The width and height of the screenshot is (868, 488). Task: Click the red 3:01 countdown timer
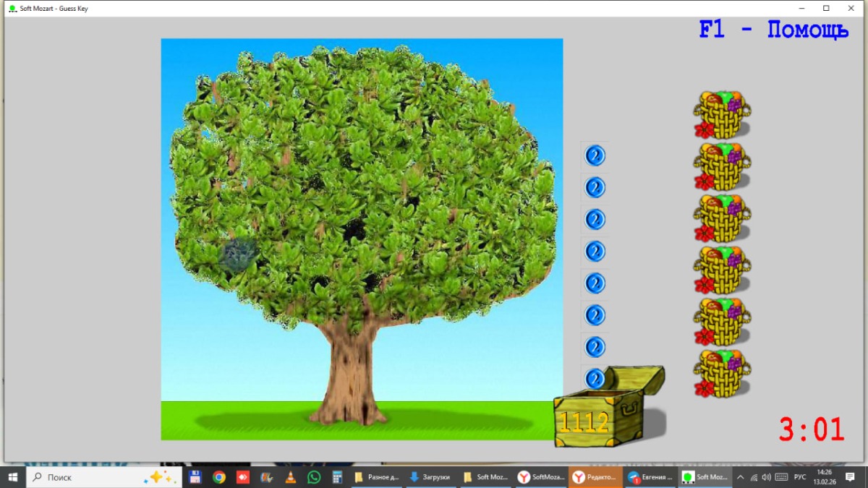click(811, 429)
